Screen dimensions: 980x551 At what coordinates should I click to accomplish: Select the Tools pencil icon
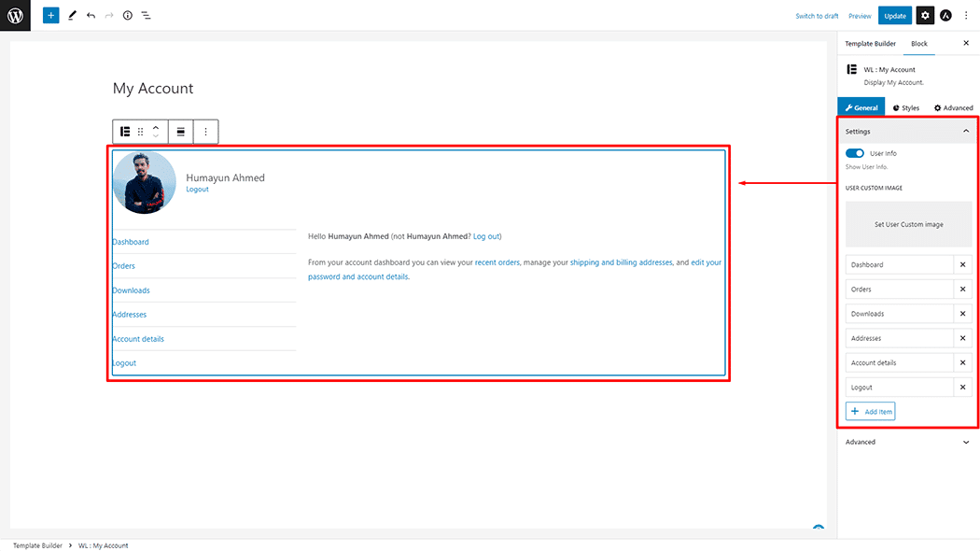tap(72, 16)
